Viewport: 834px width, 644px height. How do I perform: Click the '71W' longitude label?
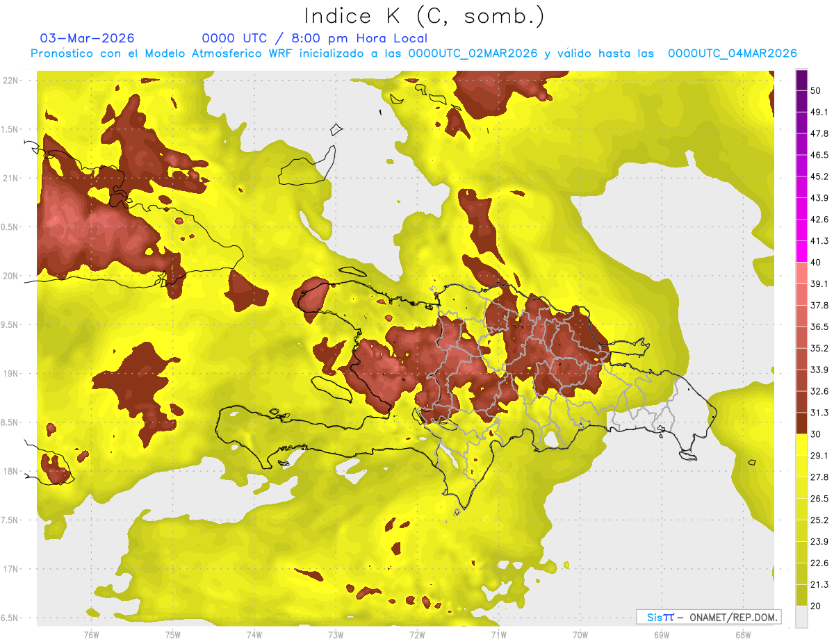pyautogui.click(x=498, y=634)
